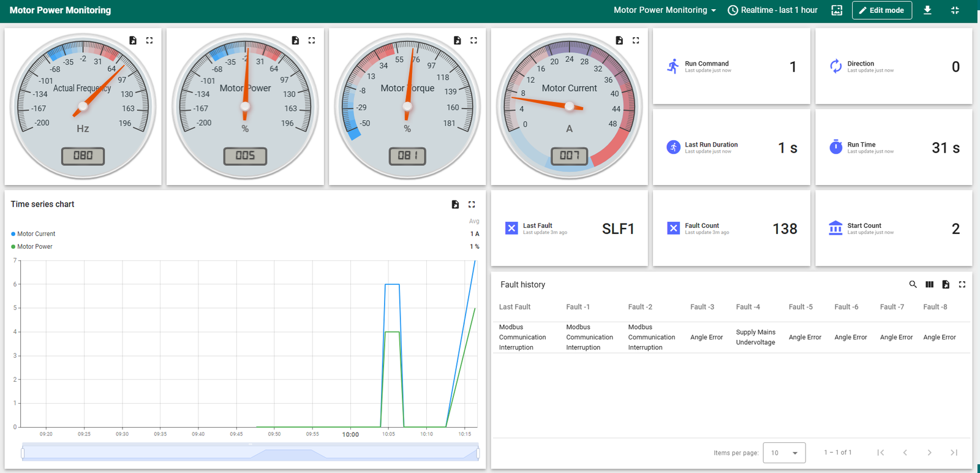Download the dashboard using header download icon
The height and width of the screenshot is (473, 980).
(x=927, y=10)
